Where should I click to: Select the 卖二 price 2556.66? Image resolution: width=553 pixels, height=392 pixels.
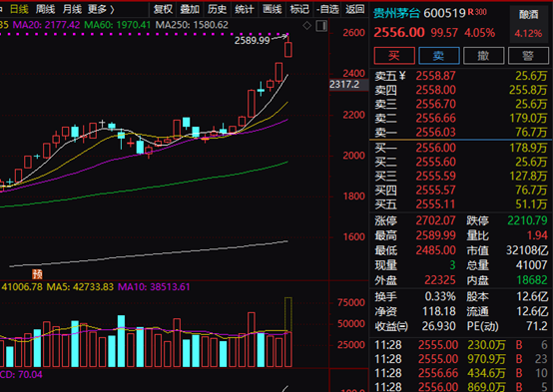coord(435,118)
